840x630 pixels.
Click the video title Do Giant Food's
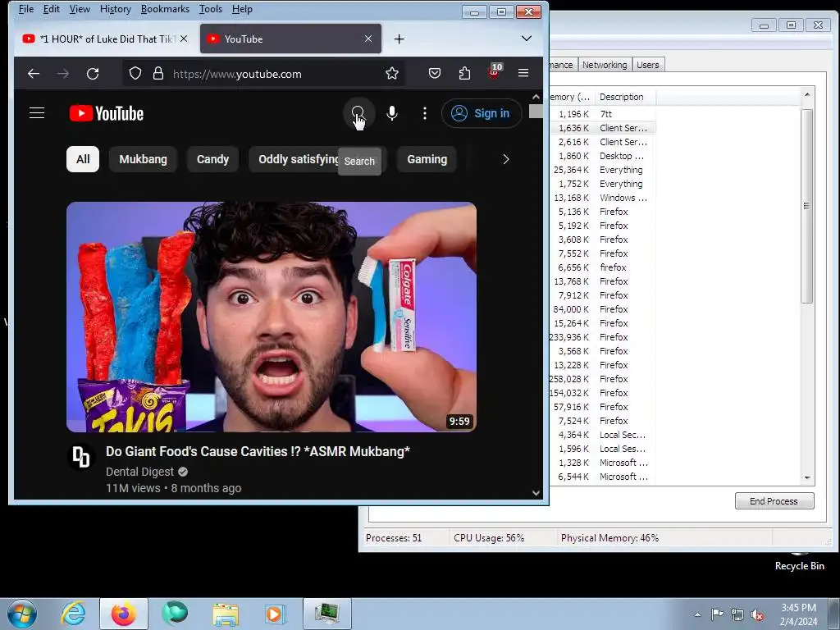point(258,451)
